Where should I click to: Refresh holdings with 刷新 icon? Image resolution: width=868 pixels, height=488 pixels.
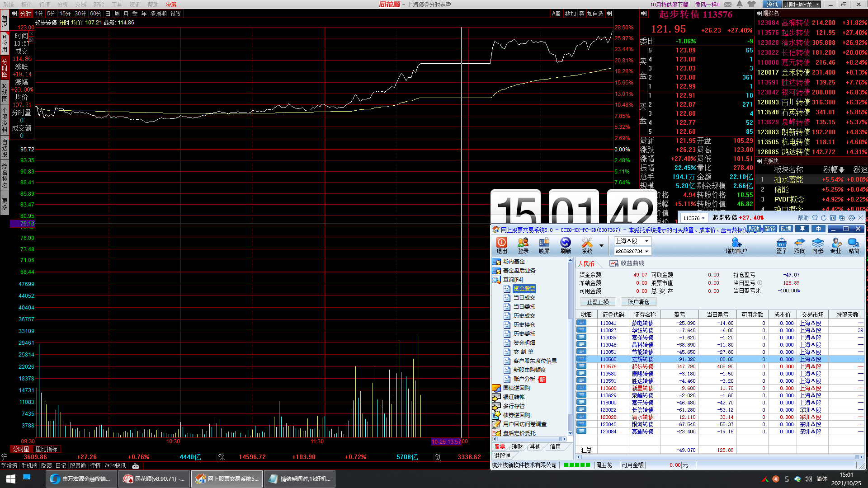point(566,245)
